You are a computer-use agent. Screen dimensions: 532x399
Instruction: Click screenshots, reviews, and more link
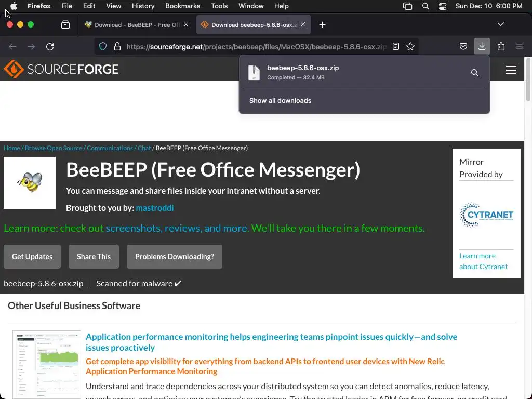[177, 228]
